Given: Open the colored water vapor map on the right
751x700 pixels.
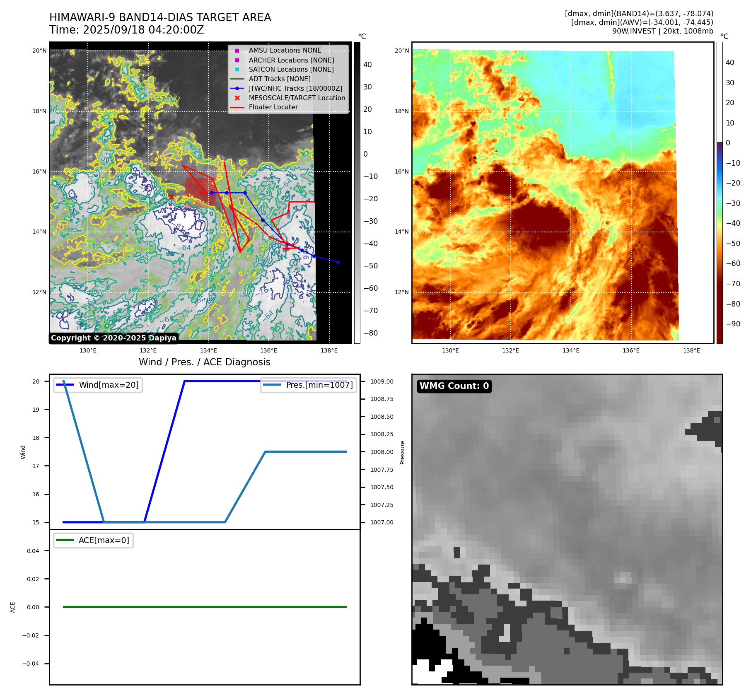Looking at the screenshot, I should click(x=563, y=193).
